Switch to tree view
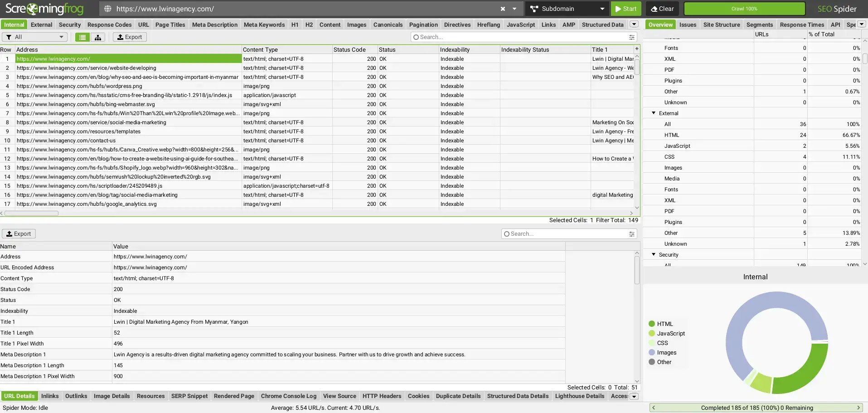 [x=97, y=37]
